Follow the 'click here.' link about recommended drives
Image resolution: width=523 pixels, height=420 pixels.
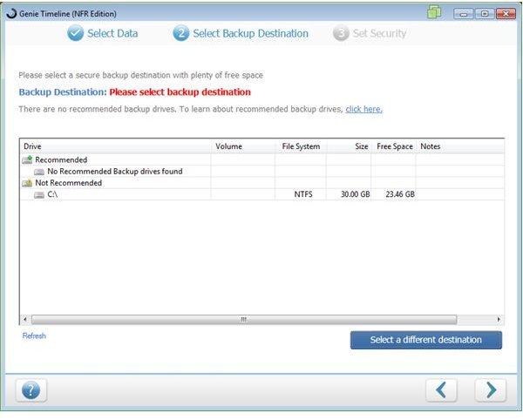pos(363,109)
